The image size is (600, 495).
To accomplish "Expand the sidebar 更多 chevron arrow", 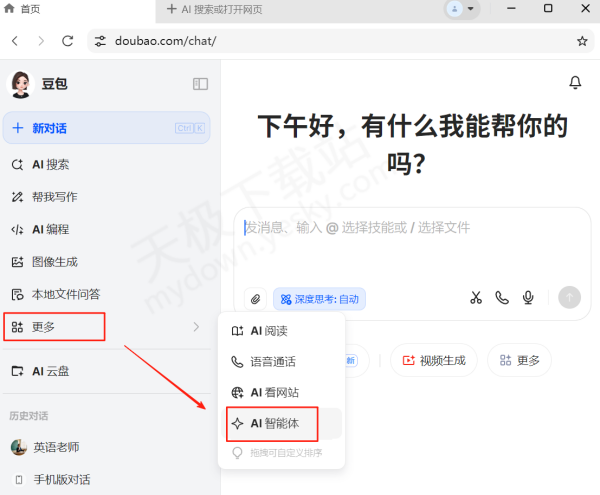I will 196,327.
